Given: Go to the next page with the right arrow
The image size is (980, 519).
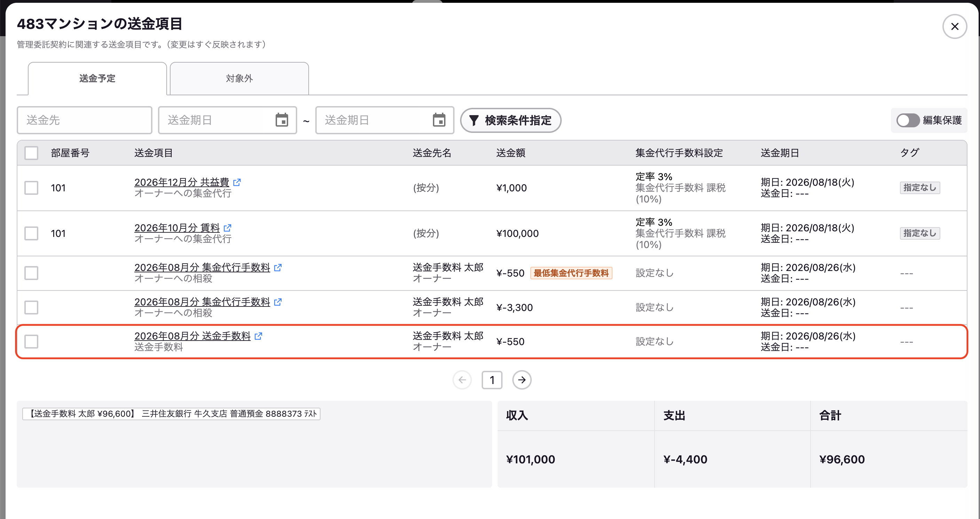Looking at the screenshot, I should pyautogui.click(x=522, y=380).
